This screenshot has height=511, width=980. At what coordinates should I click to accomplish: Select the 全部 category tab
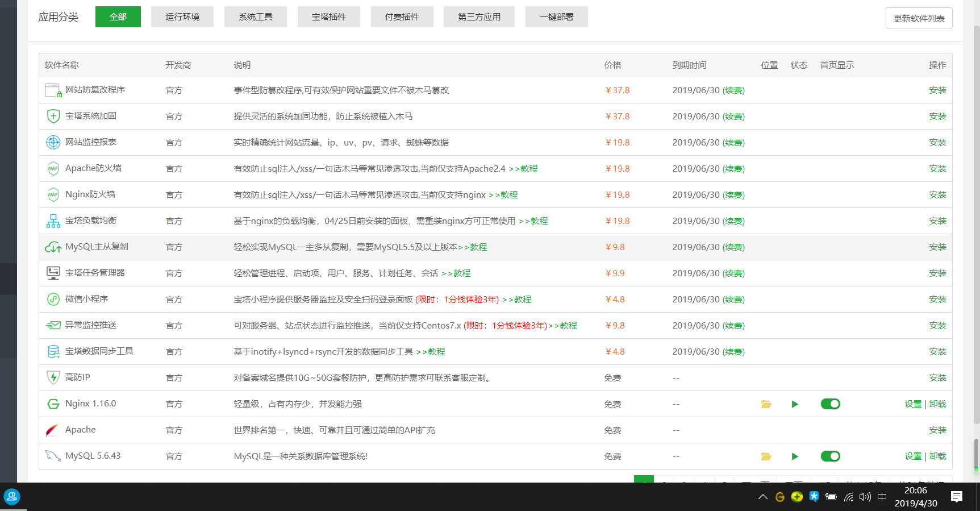click(118, 16)
